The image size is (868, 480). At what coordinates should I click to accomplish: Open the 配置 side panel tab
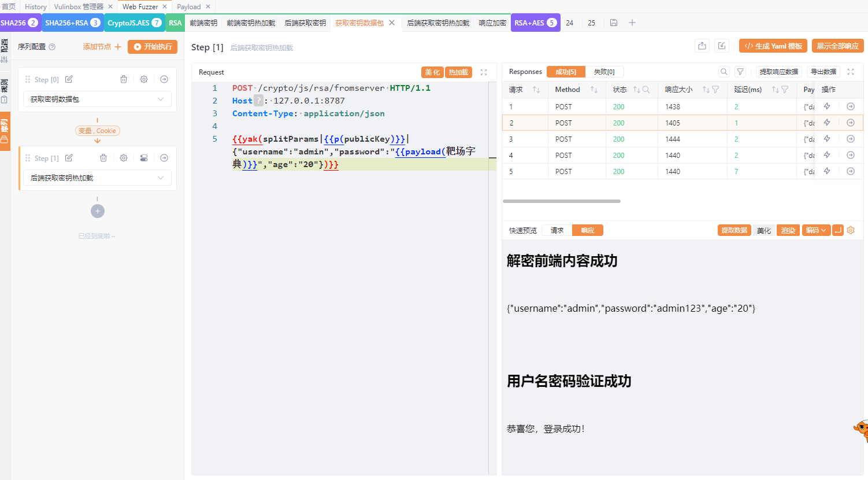coord(5,51)
